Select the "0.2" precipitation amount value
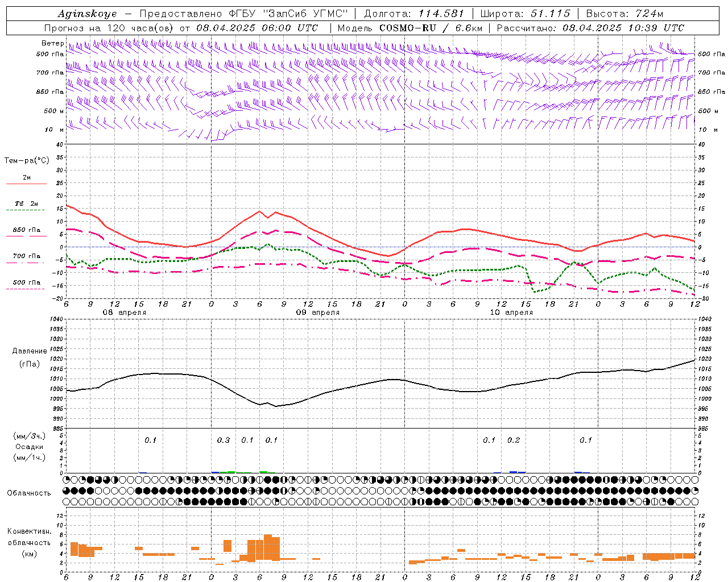Screen dimensions: 728x582 point(514,440)
